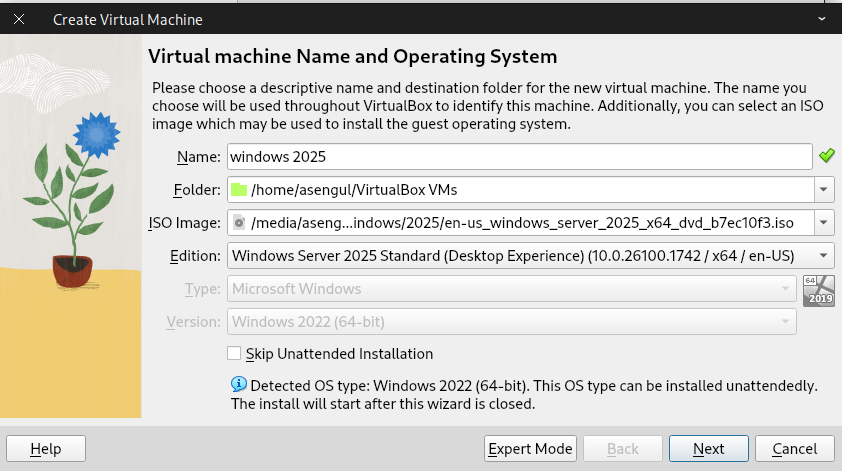Click the Create Virtual Machine title text
The height and width of the screenshot is (471, 842).
coord(128,20)
